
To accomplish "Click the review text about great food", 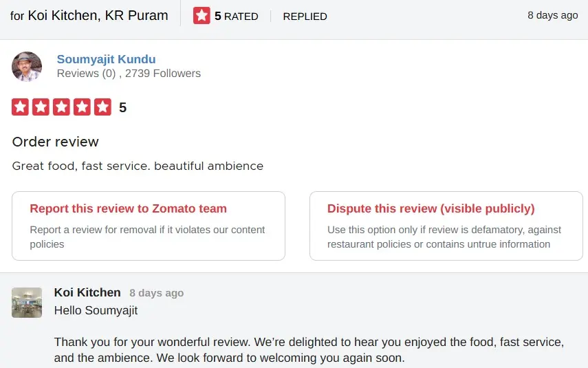I will (138, 166).
